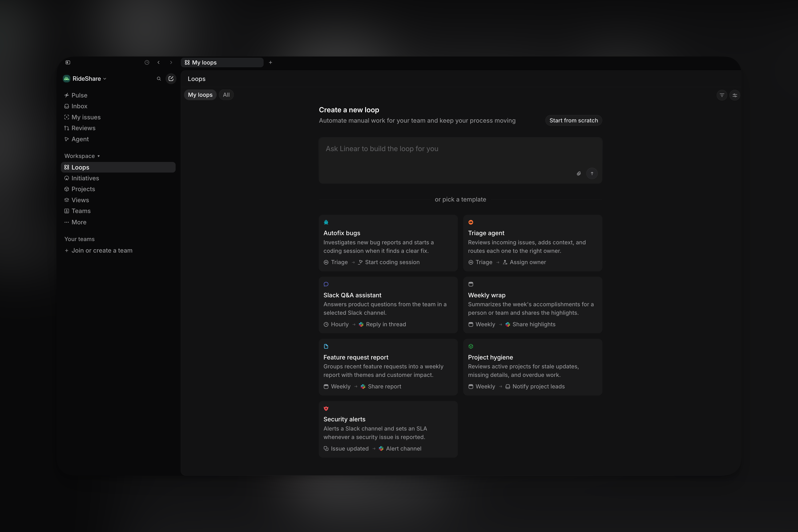Focus the Ask Linear prompt field
The width and height of the screenshot is (798, 532).
point(460,161)
